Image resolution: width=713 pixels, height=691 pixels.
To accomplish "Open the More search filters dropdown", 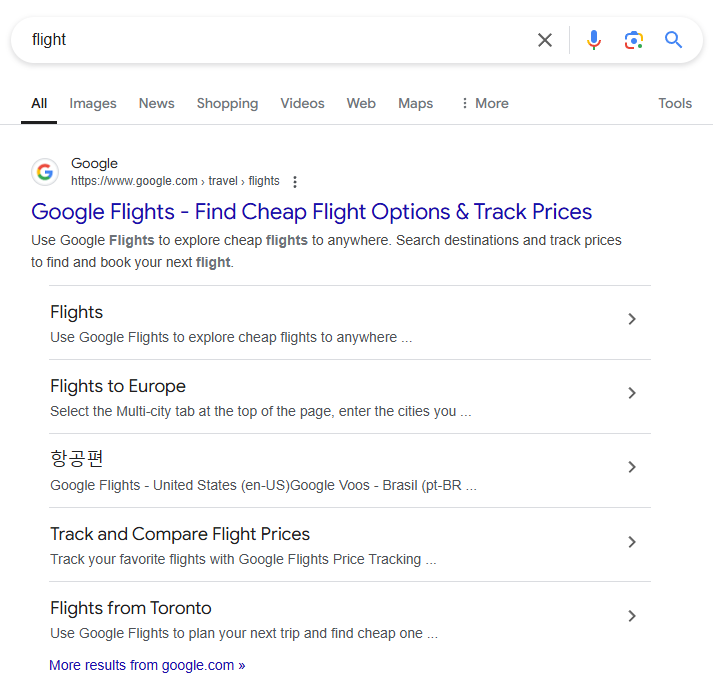I will 484,103.
